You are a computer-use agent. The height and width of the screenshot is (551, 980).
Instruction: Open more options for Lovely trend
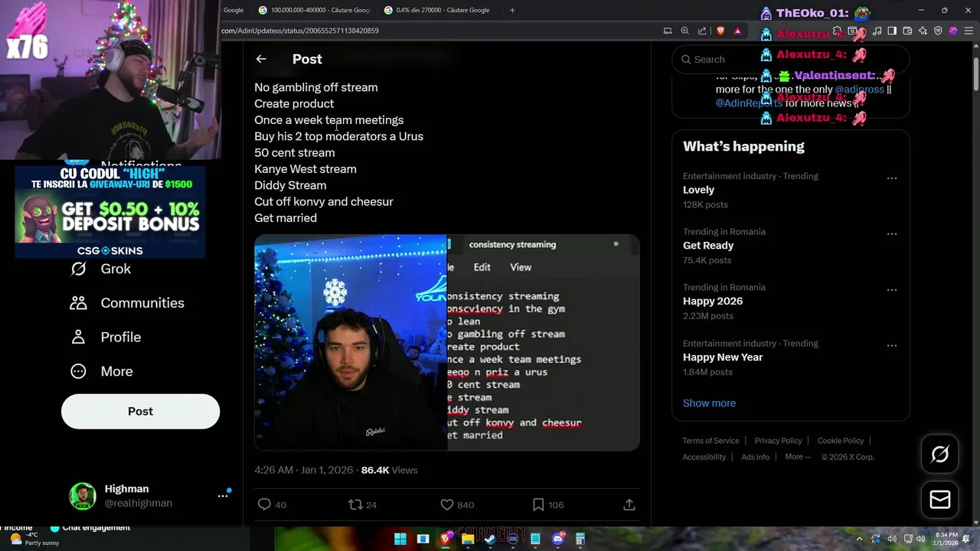[x=892, y=178]
